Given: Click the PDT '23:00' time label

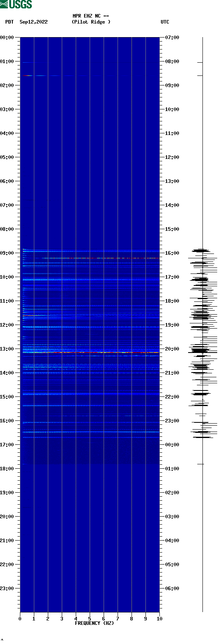Looking at the screenshot, I should (x=7, y=589).
